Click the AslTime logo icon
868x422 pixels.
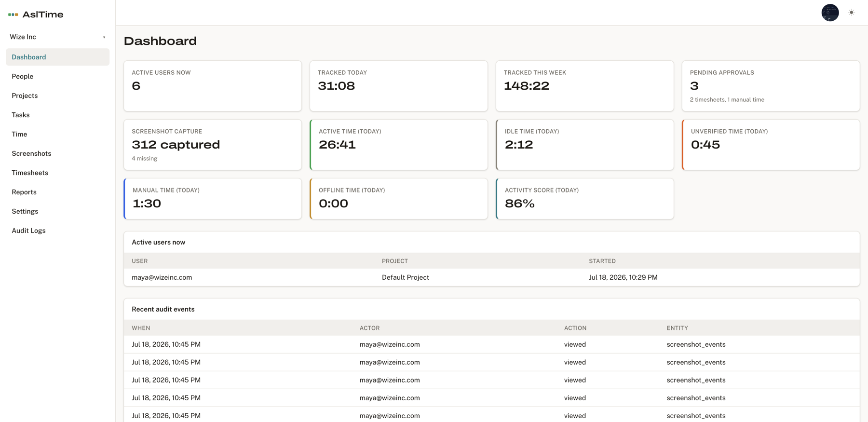tap(13, 14)
